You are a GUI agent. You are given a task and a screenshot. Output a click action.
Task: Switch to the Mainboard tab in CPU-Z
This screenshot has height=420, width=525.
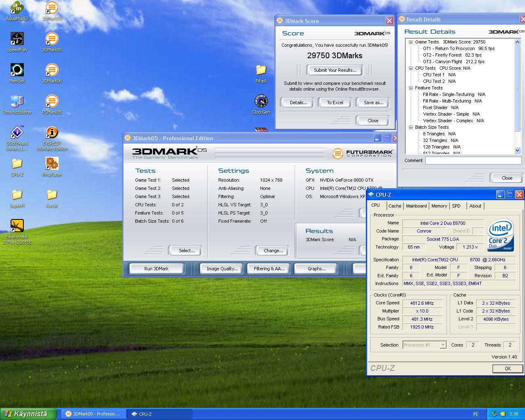[416, 206]
